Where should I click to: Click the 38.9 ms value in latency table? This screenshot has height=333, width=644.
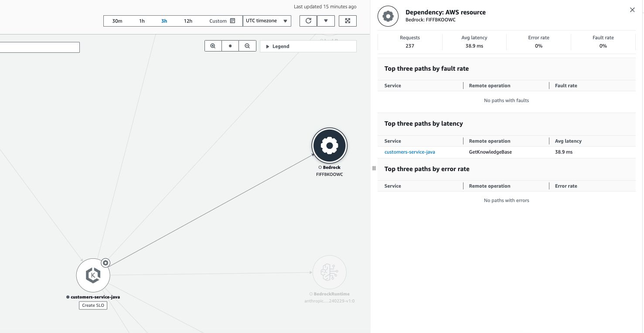click(564, 152)
